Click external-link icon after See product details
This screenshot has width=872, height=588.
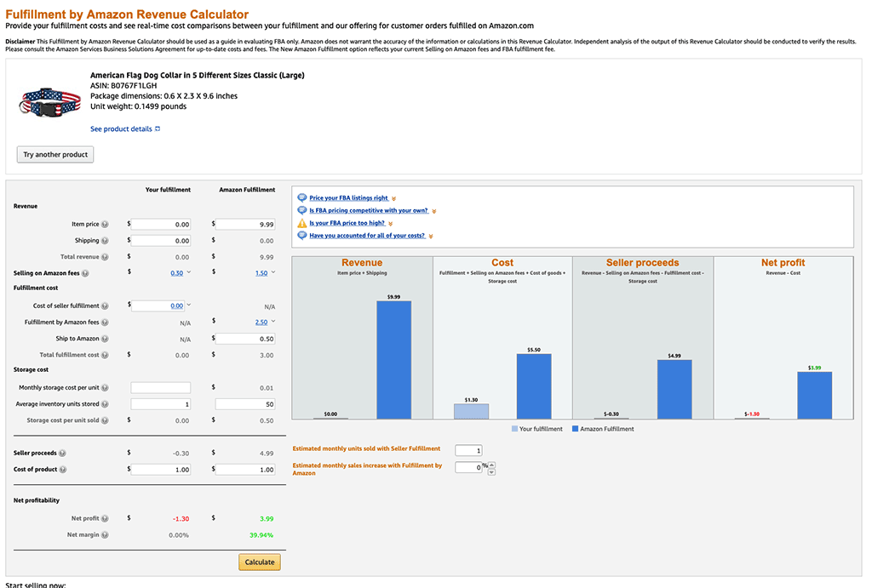click(158, 129)
